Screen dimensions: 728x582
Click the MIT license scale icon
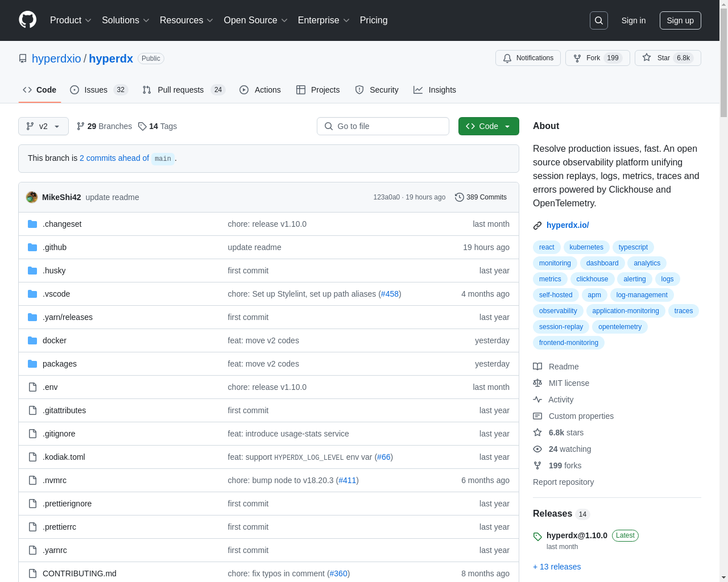(x=537, y=383)
